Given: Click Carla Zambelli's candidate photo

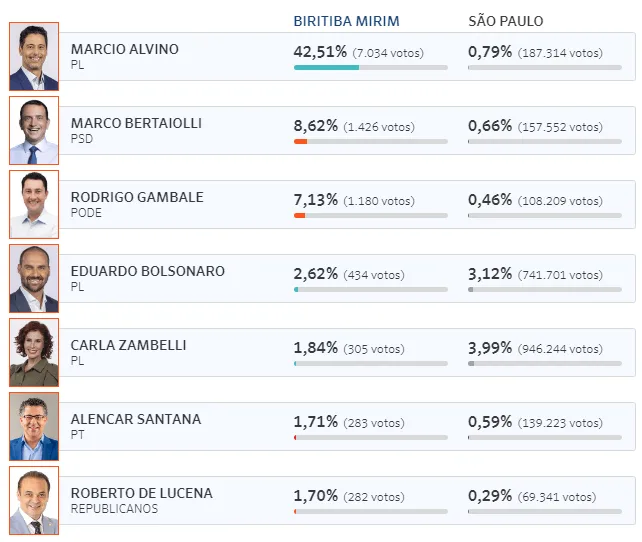Looking at the screenshot, I should pos(34,353).
